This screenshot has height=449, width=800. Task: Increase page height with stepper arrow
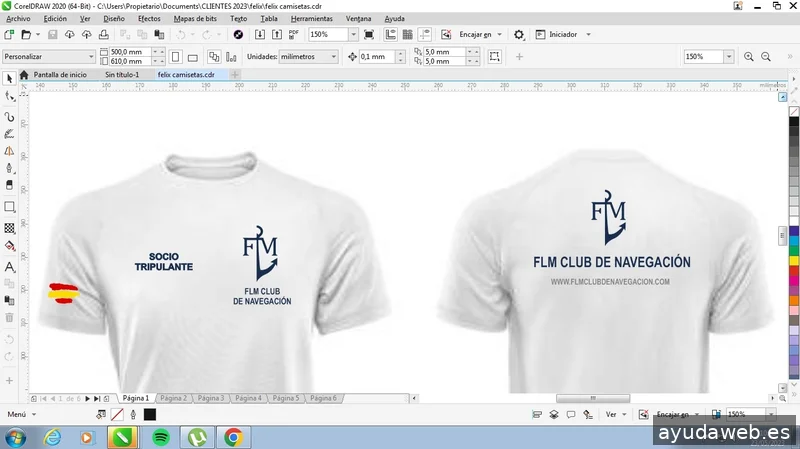click(162, 61)
